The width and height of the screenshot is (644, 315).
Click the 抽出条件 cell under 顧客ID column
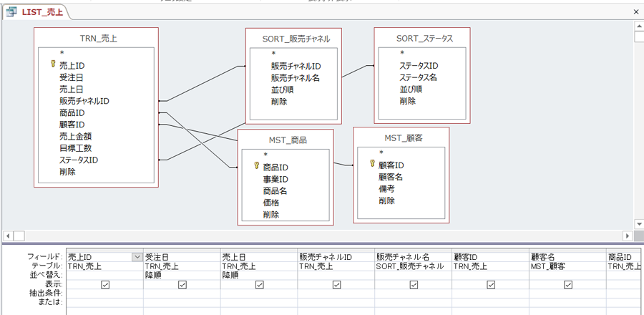(490, 294)
